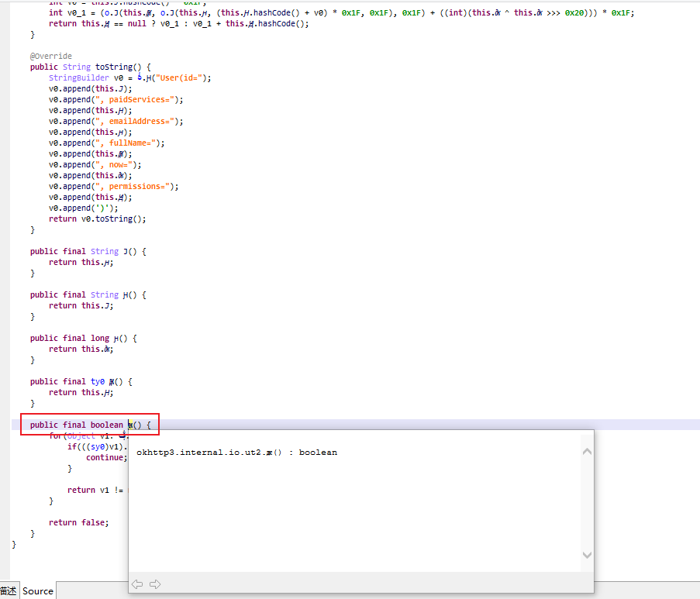Screen dimensions: 700x599
Task: Switch to the 描述 tab
Action: tap(9, 590)
